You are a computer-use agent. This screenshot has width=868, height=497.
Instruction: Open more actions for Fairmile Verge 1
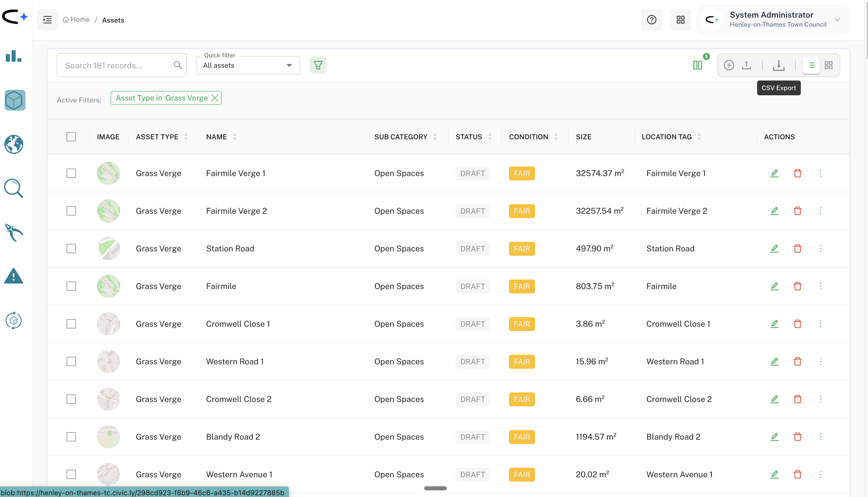[821, 173]
